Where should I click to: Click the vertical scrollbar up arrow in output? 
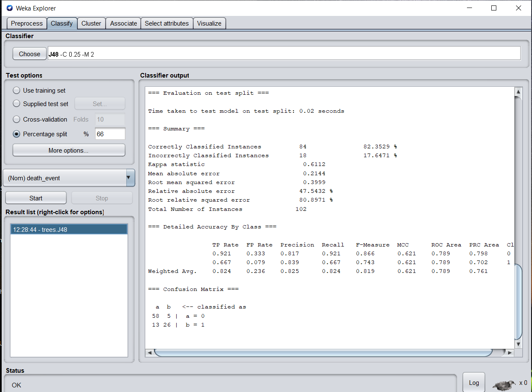tap(518, 91)
